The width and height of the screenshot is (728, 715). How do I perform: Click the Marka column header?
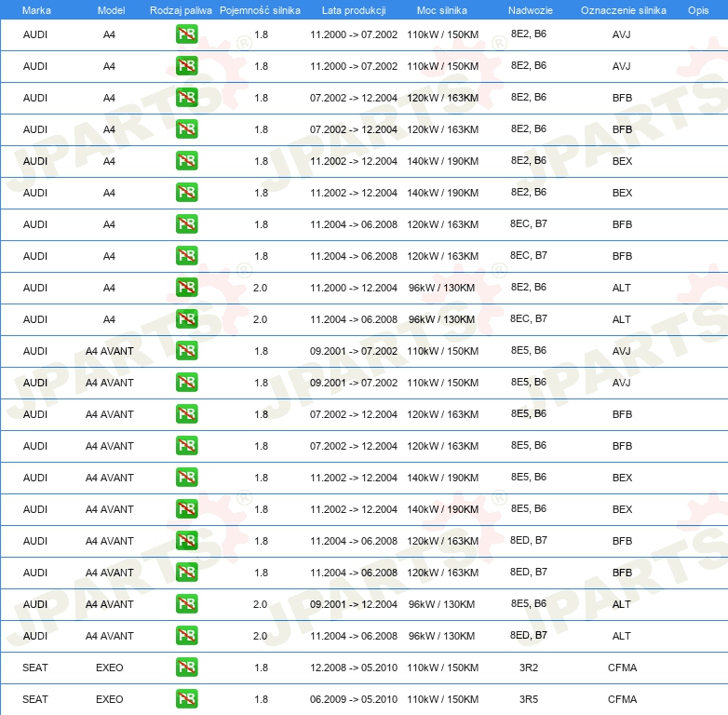click(x=35, y=10)
